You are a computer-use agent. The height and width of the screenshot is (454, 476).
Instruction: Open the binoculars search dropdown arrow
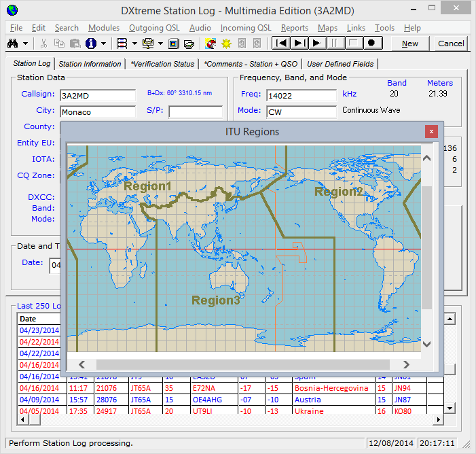(x=26, y=43)
